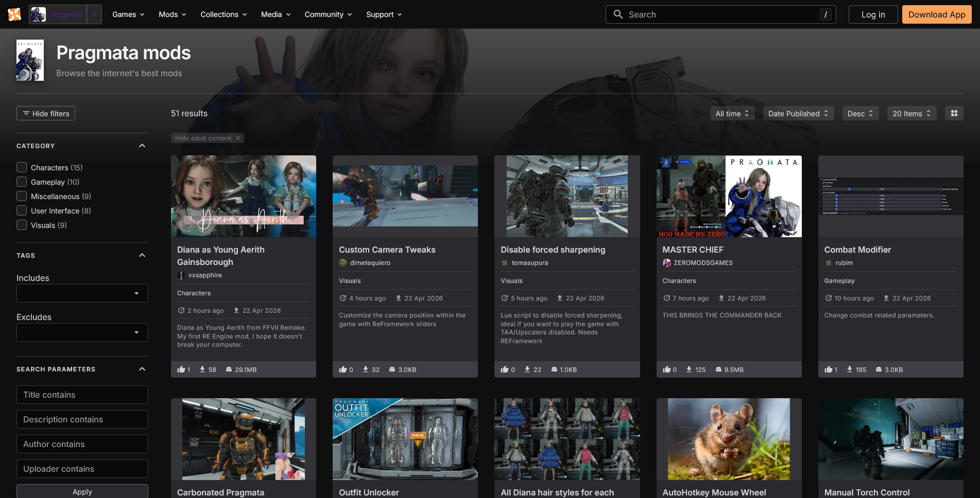This screenshot has width=980, height=498.
Task: Open the Combat Modifier mod title
Action: pyautogui.click(x=857, y=250)
